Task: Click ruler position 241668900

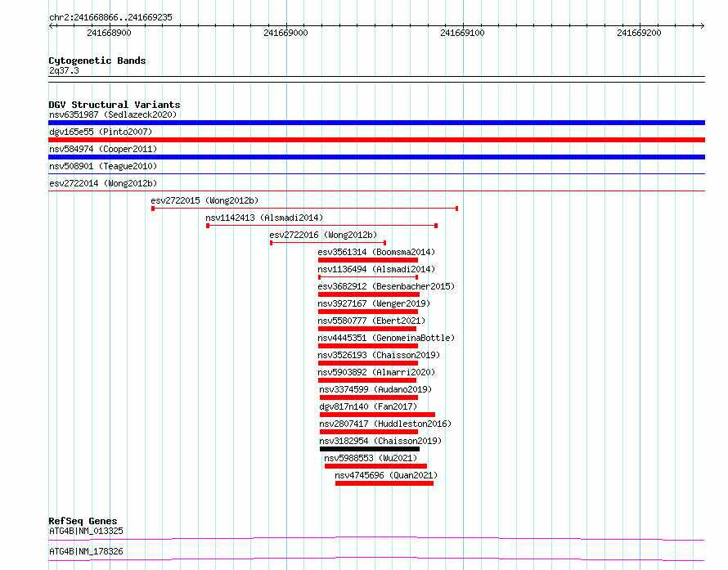Action: tap(110, 33)
